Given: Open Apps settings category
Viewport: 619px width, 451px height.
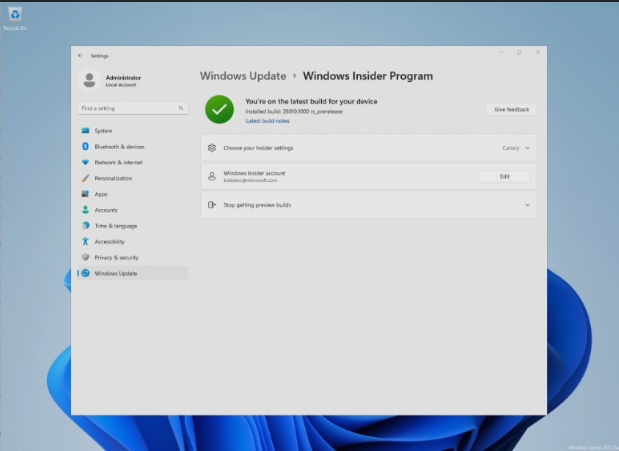Looking at the screenshot, I should (133, 194).
